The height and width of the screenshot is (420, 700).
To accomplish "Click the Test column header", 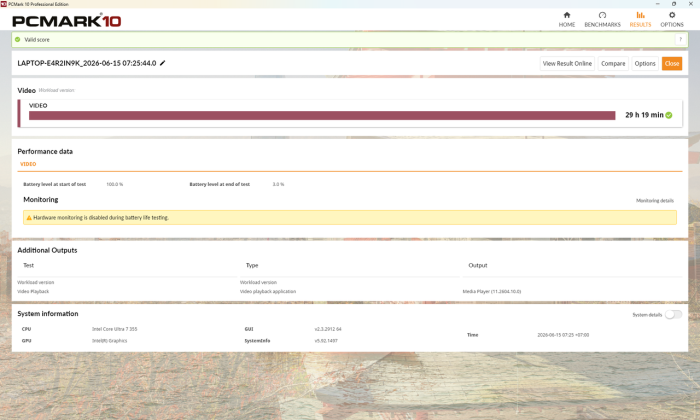I will (x=29, y=265).
